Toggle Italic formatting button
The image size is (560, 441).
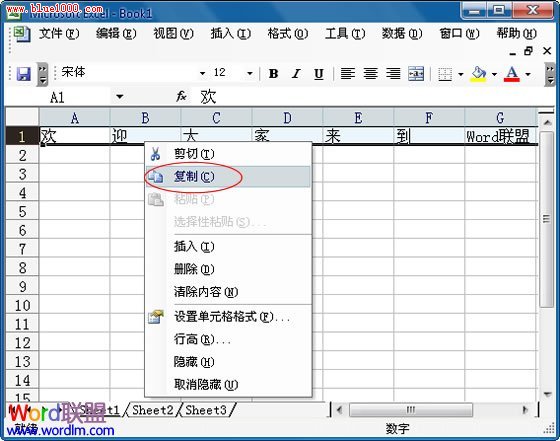point(296,74)
